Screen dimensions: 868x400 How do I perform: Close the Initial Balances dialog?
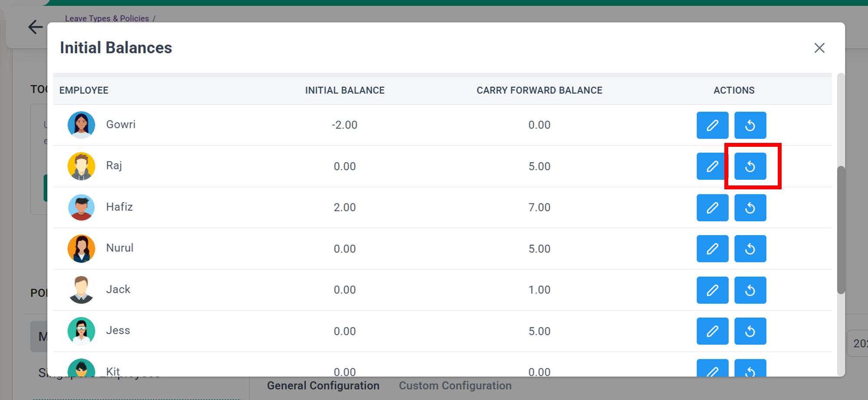pos(819,48)
